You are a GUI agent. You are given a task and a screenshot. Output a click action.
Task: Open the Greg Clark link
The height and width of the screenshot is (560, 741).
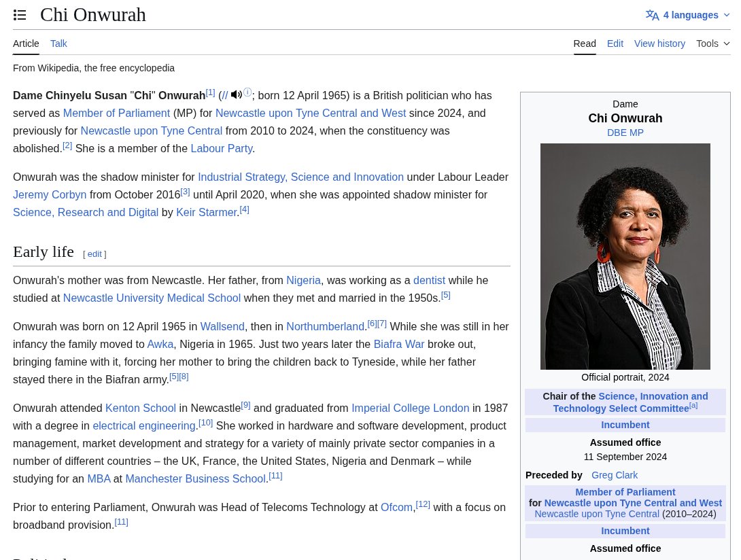(x=615, y=475)
